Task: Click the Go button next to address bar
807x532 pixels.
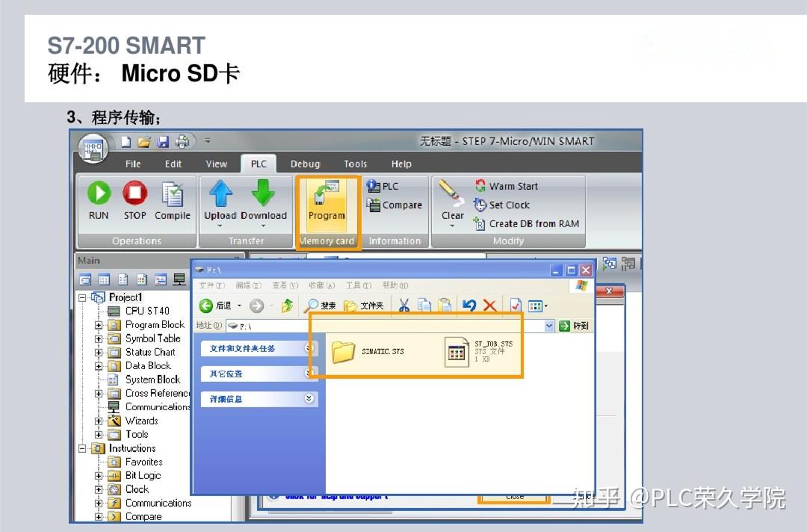Action: coord(574,326)
